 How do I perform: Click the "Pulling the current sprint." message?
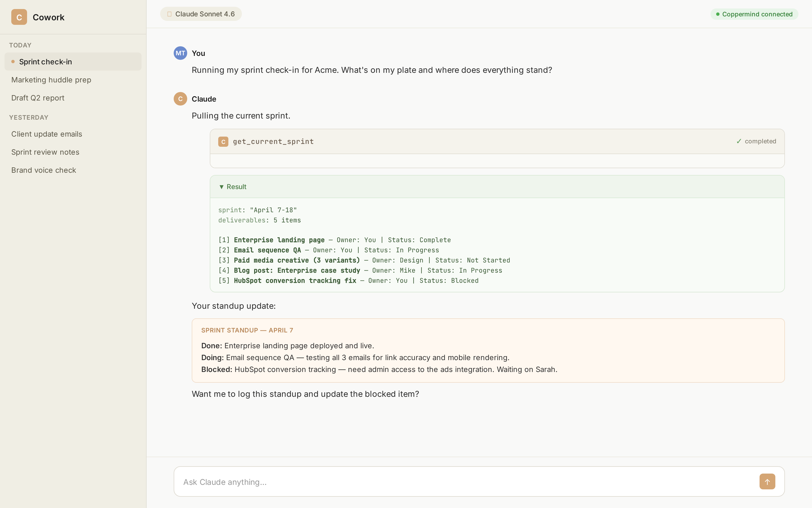pyautogui.click(x=241, y=116)
